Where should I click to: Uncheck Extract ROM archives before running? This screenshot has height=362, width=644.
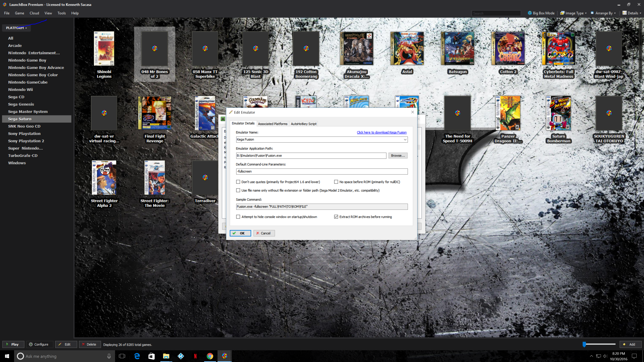tap(336, 217)
